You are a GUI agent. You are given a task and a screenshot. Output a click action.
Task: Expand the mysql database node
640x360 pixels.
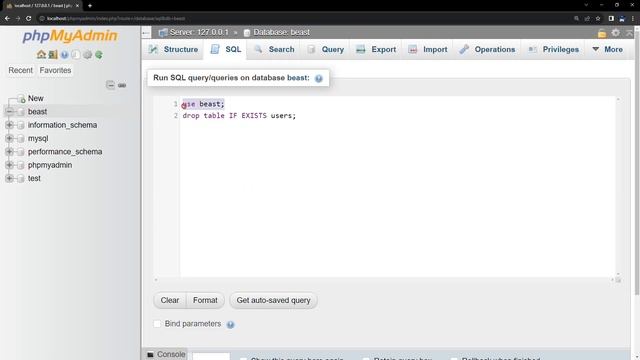9,138
